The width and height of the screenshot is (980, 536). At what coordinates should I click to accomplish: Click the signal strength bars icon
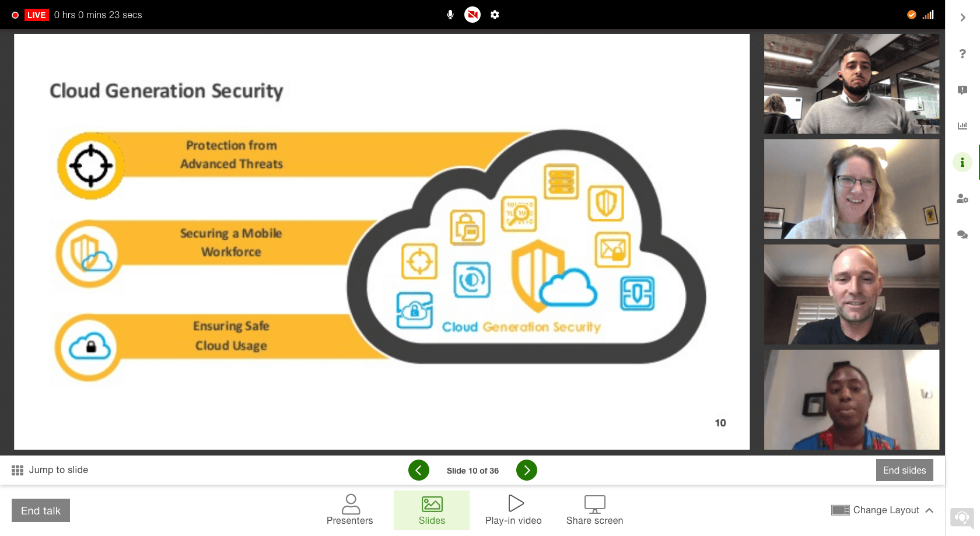click(928, 15)
